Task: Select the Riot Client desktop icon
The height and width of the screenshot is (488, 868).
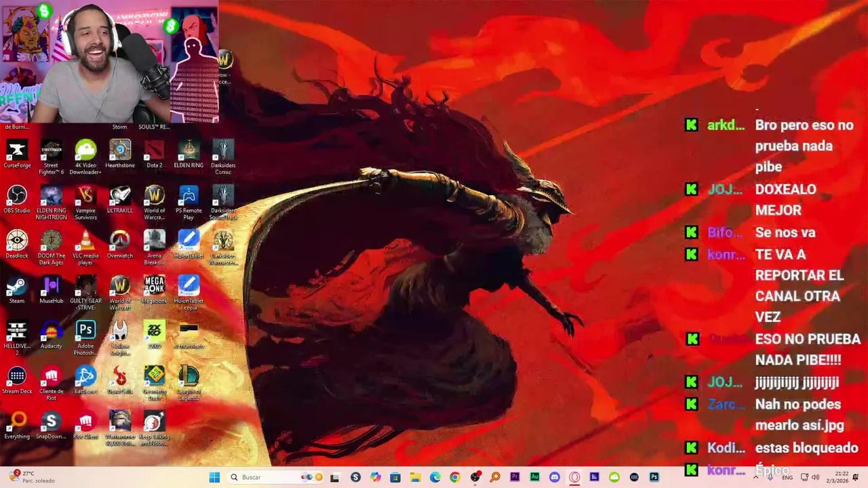Action: pos(85,426)
